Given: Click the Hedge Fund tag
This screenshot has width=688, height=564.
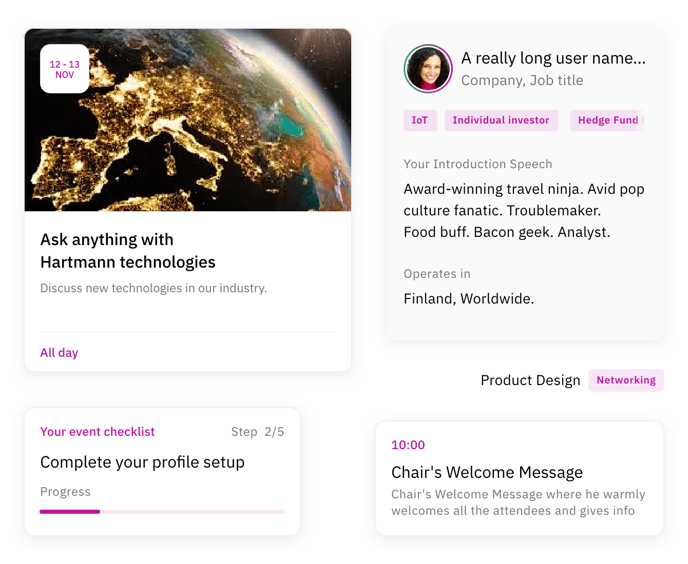Looking at the screenshot, I should coord(607,120).
